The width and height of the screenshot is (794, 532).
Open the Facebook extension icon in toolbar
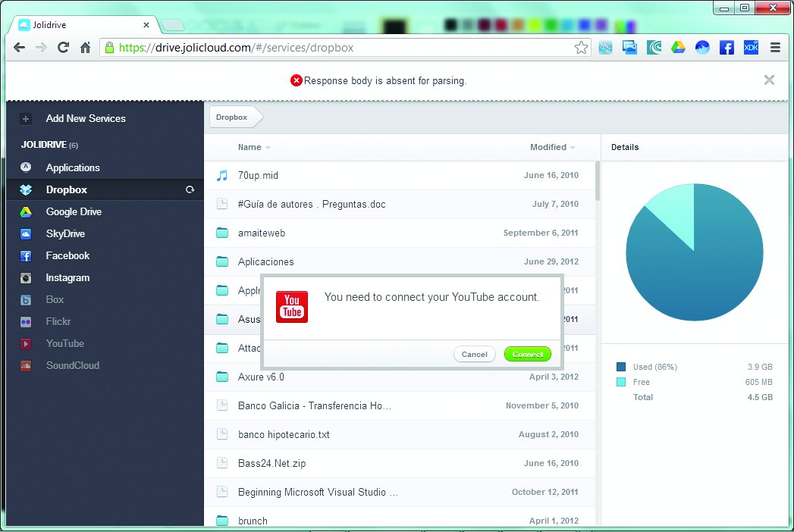[x=727, y=48]
